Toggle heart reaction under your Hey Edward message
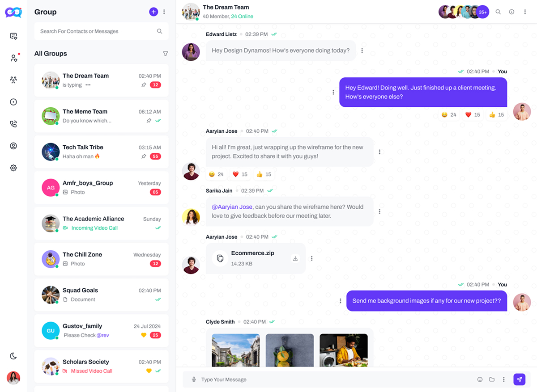Viewport: 537px width, 392px height. pos(473,115)
